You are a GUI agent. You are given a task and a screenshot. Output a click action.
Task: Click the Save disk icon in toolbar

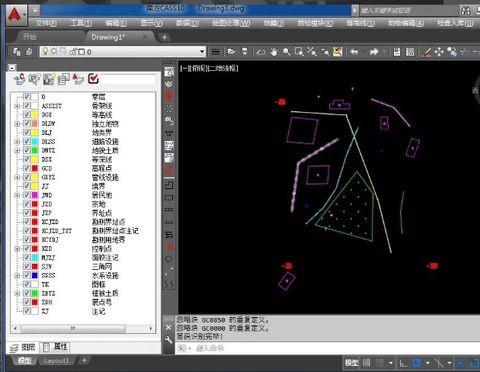pos(397,52)
